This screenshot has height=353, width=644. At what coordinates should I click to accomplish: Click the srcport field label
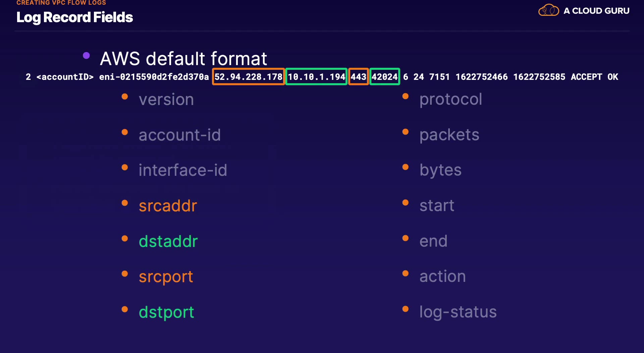[x=166, y=277]
